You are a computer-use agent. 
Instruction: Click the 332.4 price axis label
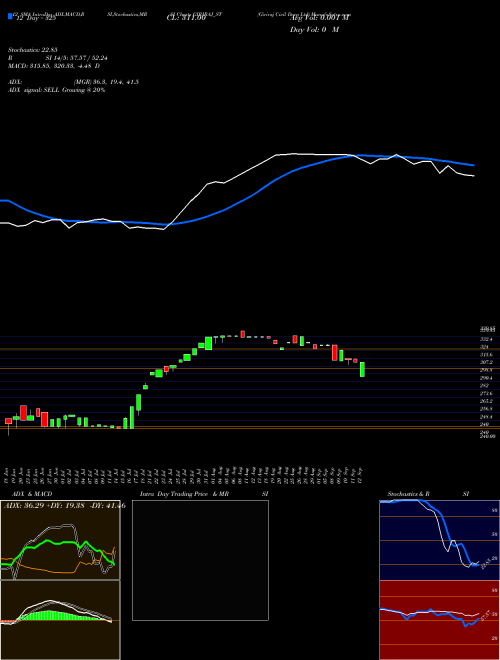point(486,339)
